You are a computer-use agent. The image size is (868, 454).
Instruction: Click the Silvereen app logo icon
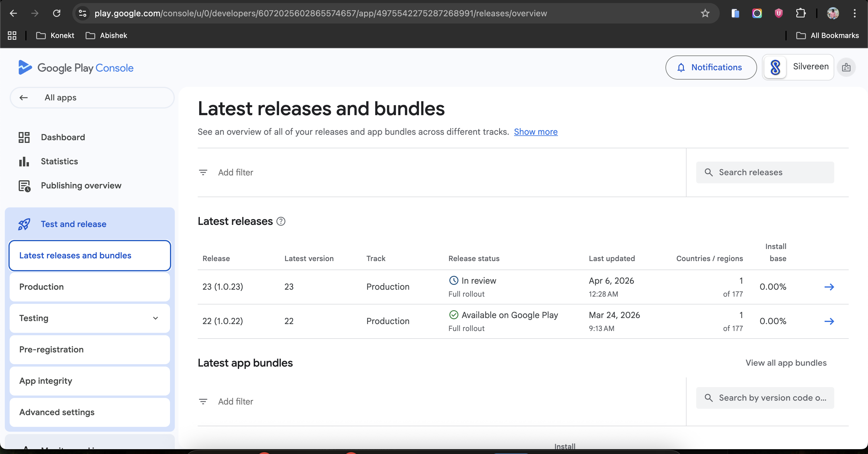pyautogui.click(x=775, y=68)
